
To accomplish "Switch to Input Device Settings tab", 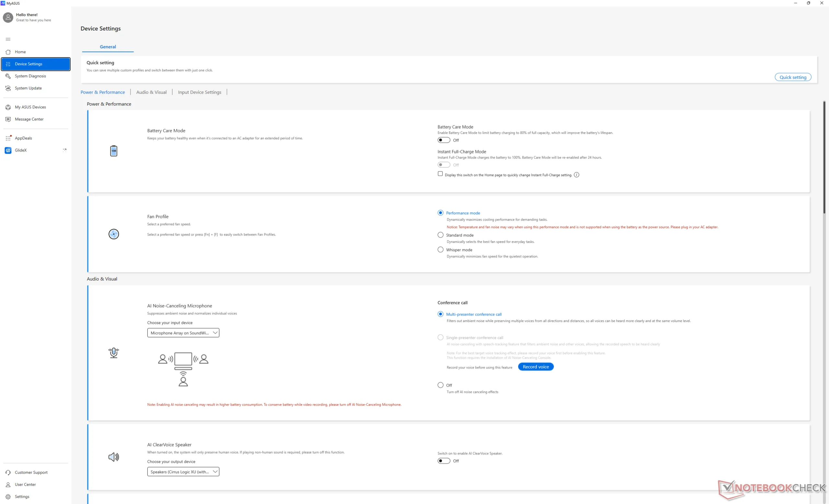I will [x=199, y=92].
